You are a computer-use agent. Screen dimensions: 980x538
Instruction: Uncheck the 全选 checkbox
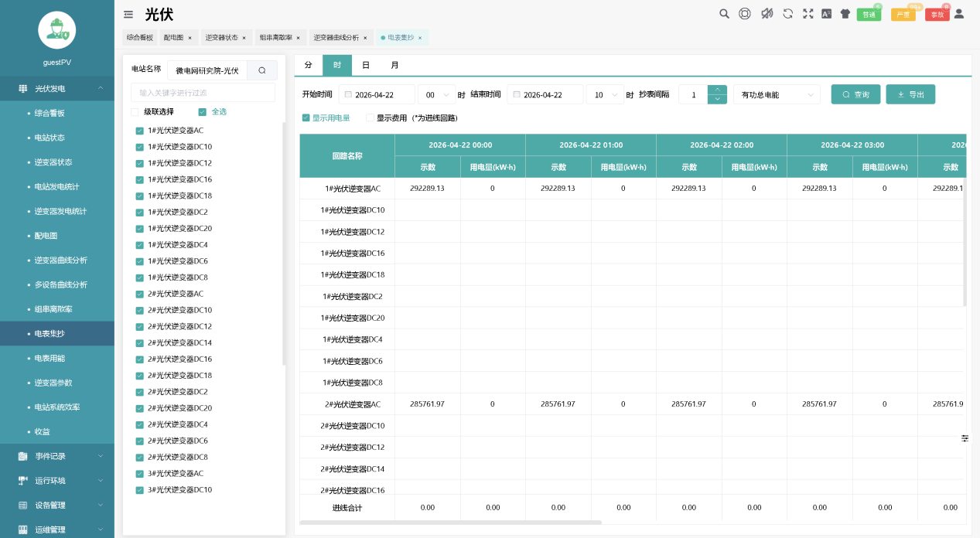coord(203,111)
